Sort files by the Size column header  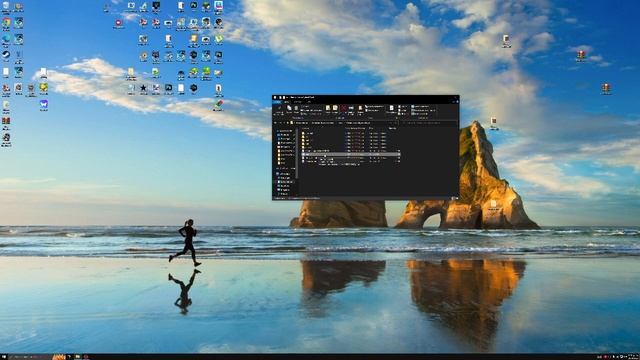tap(392, 128)
